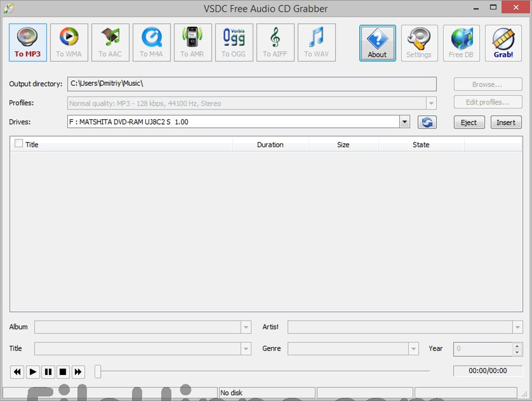532x401 pixels.
Task: Stop playback with the Stop button
Action: tap(63, 372)
